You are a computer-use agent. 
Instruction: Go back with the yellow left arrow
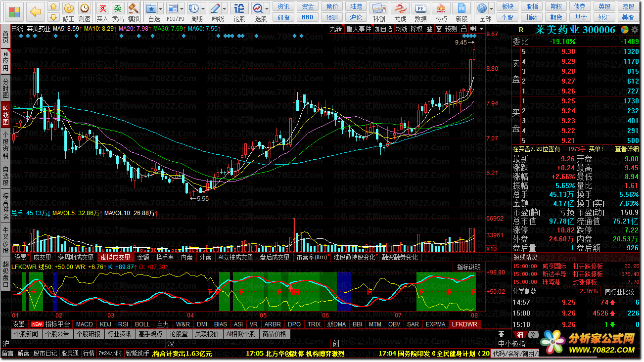click(x=35, y=11)
